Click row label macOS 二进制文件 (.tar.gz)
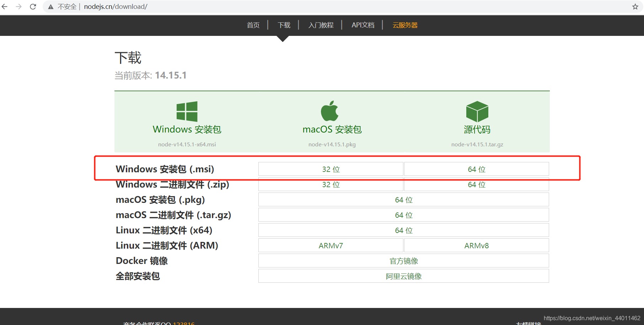This screenshot has height=325, width=644. pyautogui.click(x=173, y=215)
